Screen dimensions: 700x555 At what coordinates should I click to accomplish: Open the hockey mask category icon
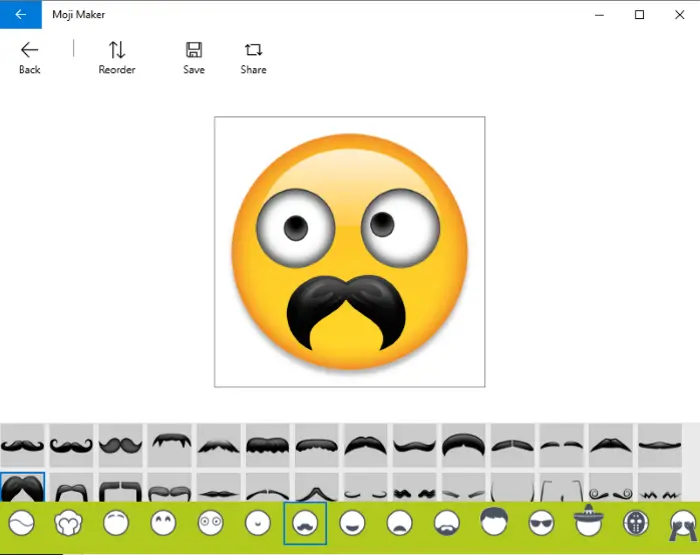coord(636,523)
